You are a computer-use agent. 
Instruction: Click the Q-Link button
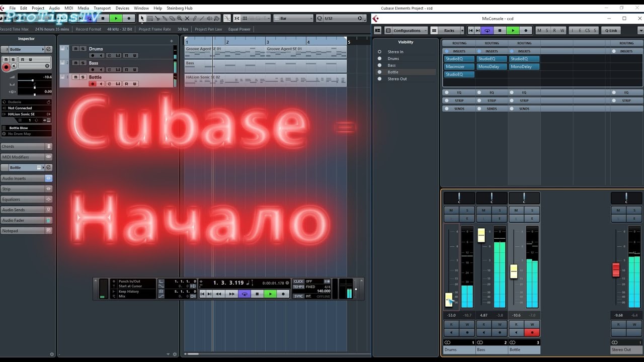(611, 31)
